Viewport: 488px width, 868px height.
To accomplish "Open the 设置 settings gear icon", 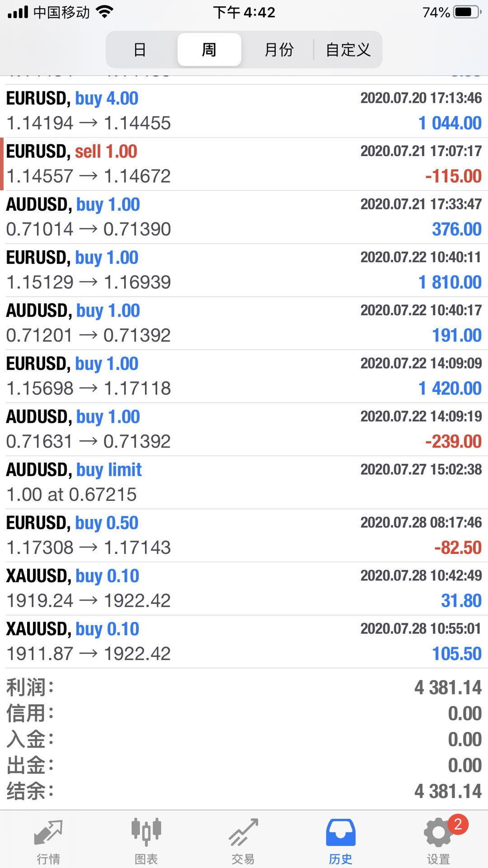I will [x=438, y=833].
